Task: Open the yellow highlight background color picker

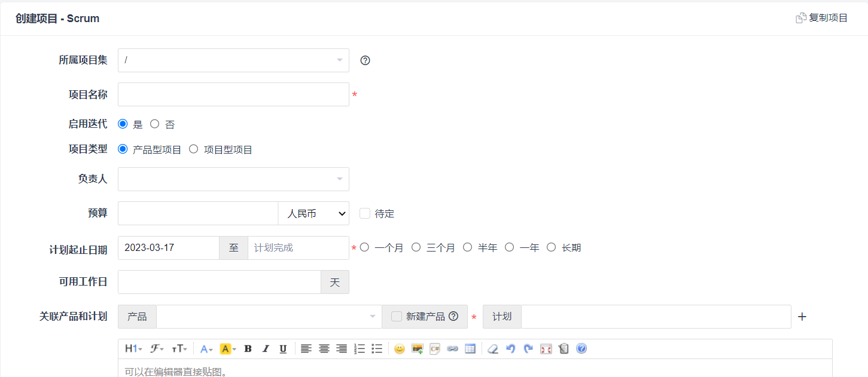Action: pos(228,349)
